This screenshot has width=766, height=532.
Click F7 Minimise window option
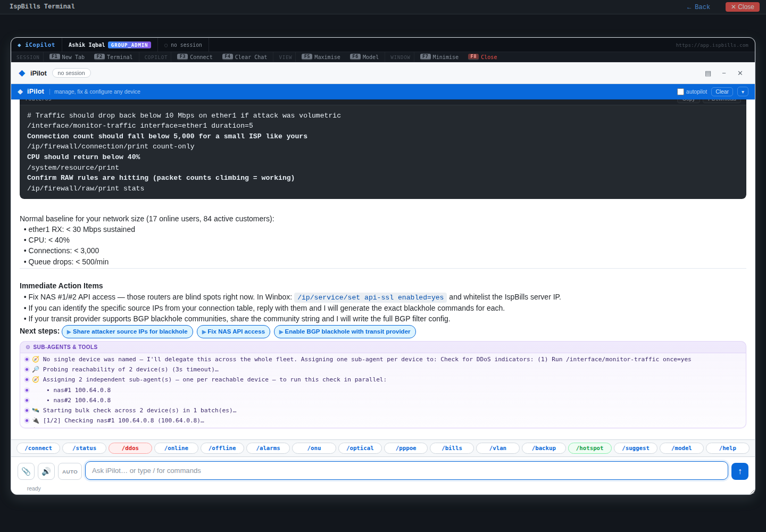439,57
